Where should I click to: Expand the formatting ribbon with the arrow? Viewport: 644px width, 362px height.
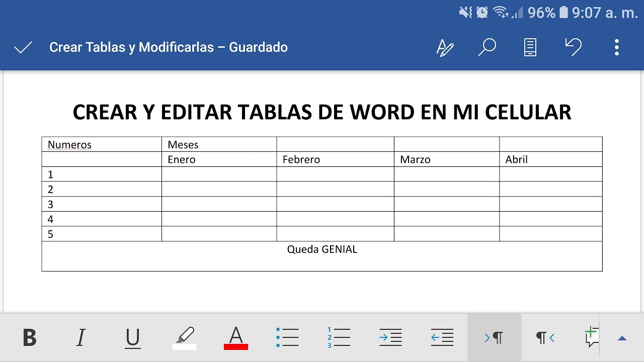(622, 338)
